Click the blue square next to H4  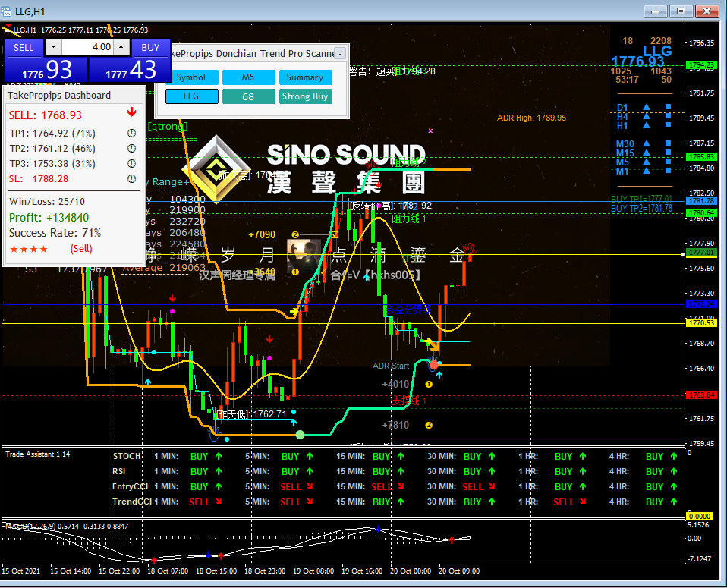point(668,116)
